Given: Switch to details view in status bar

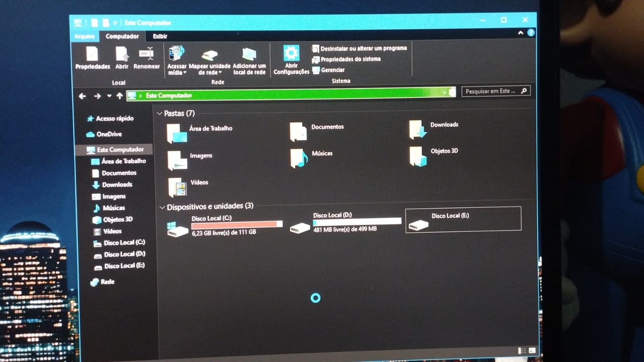Looking at the screenshot, I should coord(522,351).
